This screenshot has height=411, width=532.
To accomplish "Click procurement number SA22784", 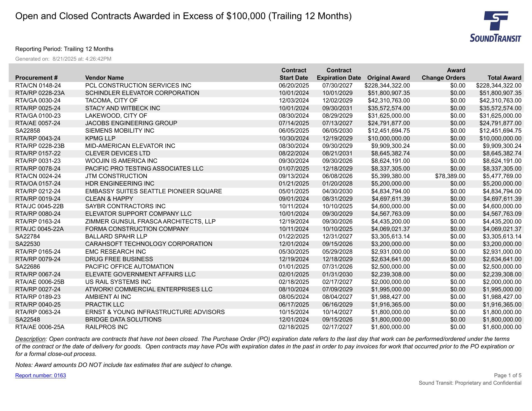I will click(x=28, y=237).
